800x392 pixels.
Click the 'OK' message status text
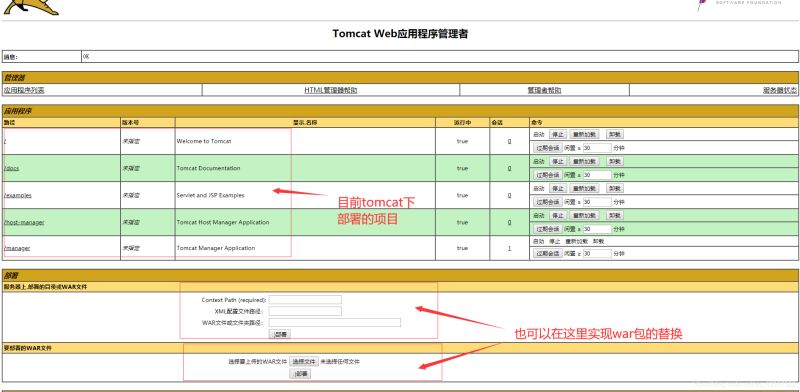click(86, 57)
